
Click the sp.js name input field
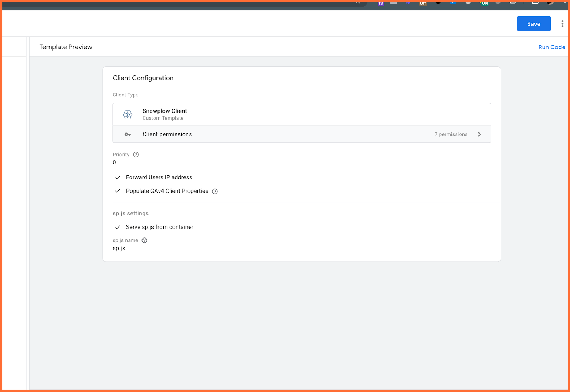(x=119, y=248)
